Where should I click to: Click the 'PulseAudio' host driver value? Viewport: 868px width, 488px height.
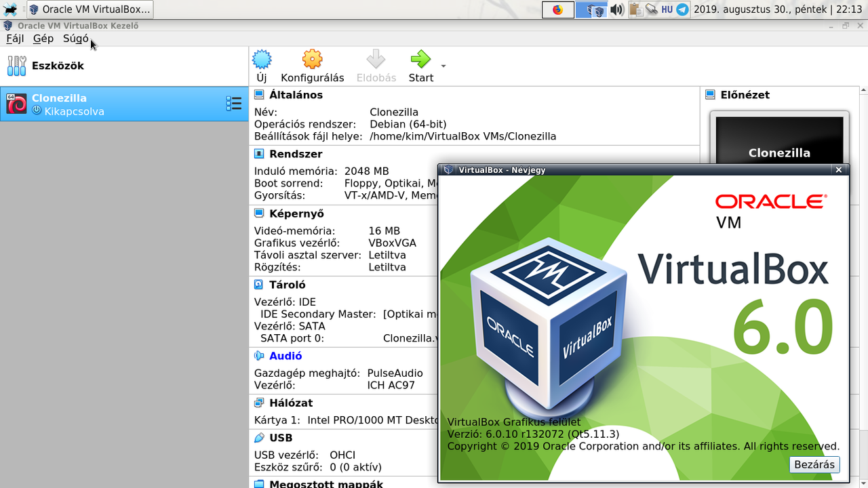(395, 373)
